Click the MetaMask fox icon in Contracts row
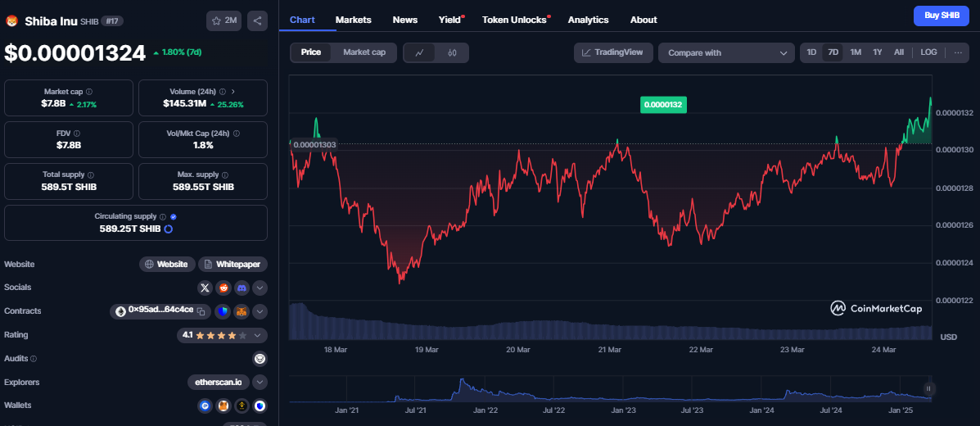 (x=242, y=311)
